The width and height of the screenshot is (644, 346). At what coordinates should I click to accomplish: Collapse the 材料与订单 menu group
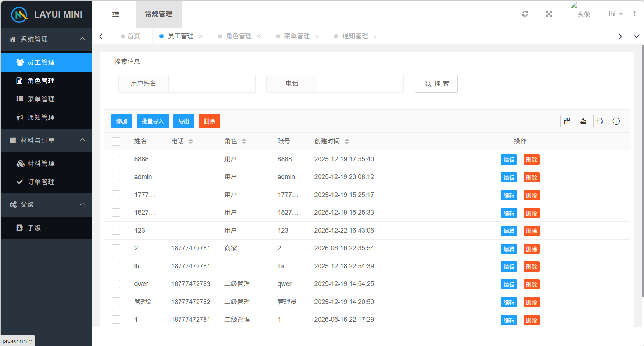click(46, 140)
